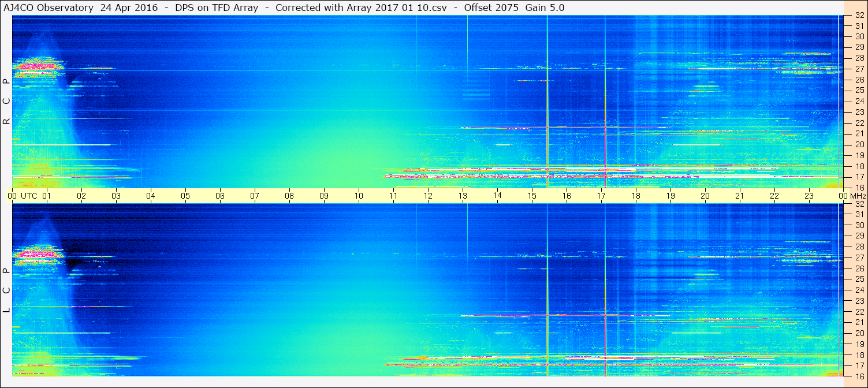Click the 10 hour mark on the time axis
The width and height of the screenshot is (868, 388).
coord(359,196)
